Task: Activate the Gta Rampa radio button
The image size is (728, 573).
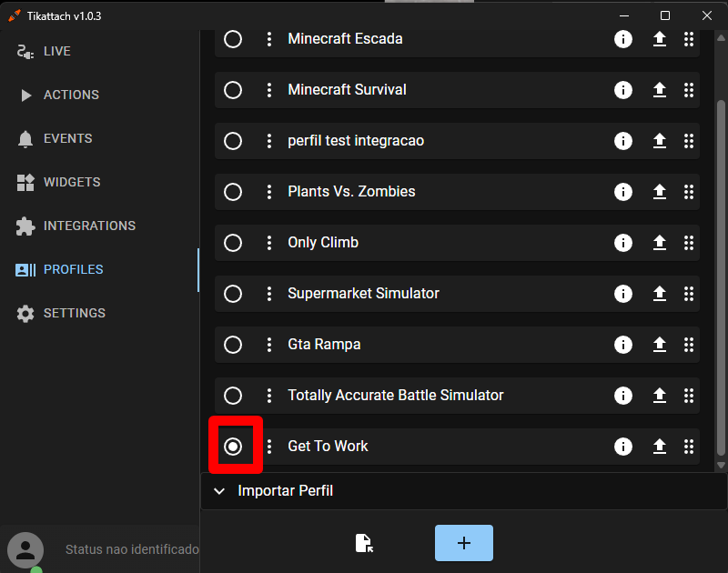Action: pyautogui.click(x=233, y=345)
